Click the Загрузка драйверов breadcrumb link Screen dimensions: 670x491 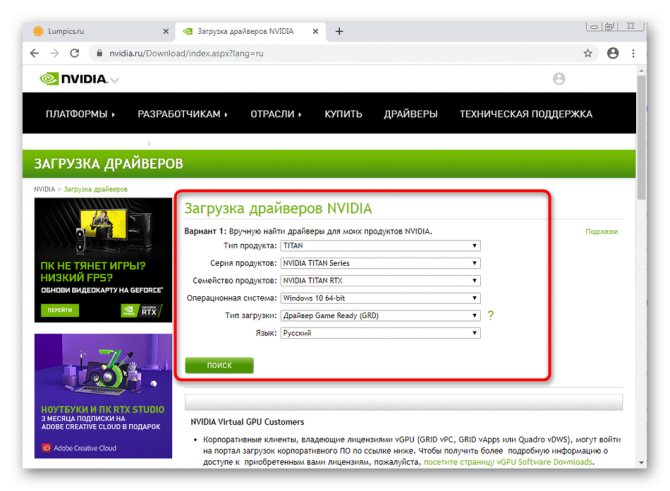point(96,189)
